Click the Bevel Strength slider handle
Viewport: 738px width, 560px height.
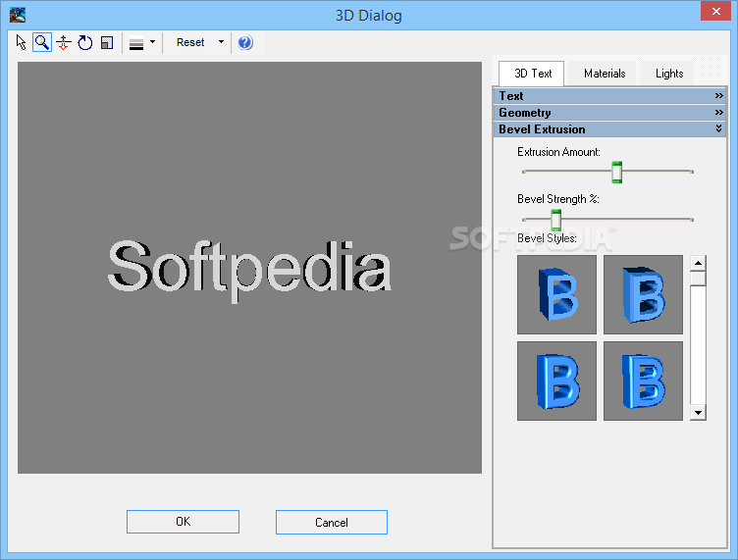click(x=555, y=220)
